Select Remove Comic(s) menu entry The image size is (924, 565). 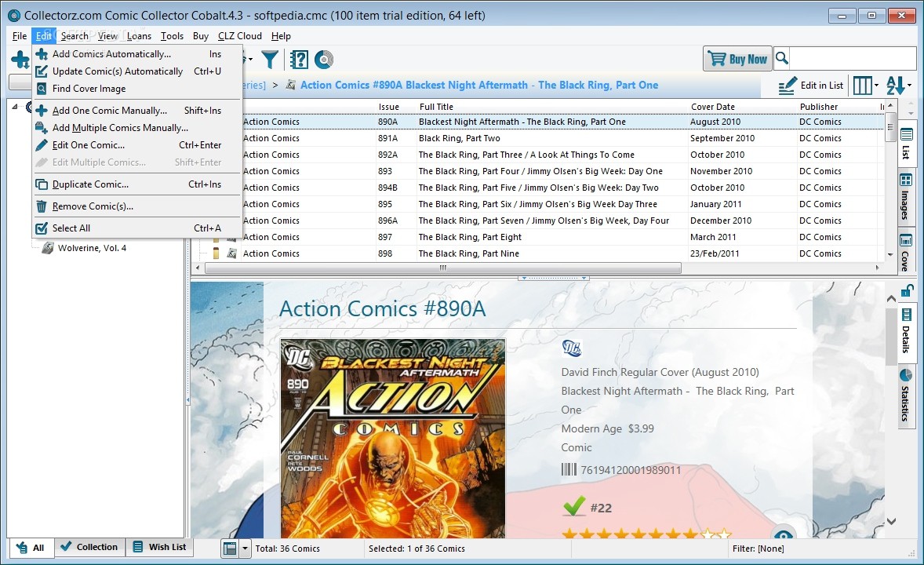tap(136, 206)
